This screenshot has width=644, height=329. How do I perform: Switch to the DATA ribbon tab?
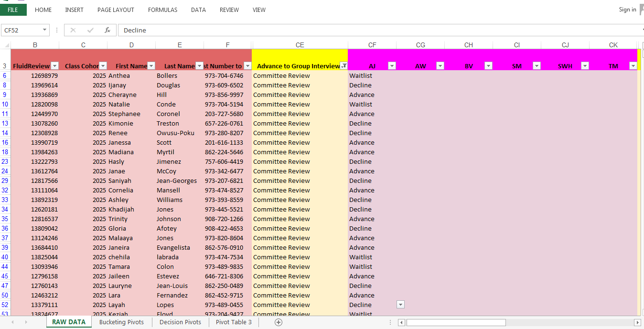point(198,10)
